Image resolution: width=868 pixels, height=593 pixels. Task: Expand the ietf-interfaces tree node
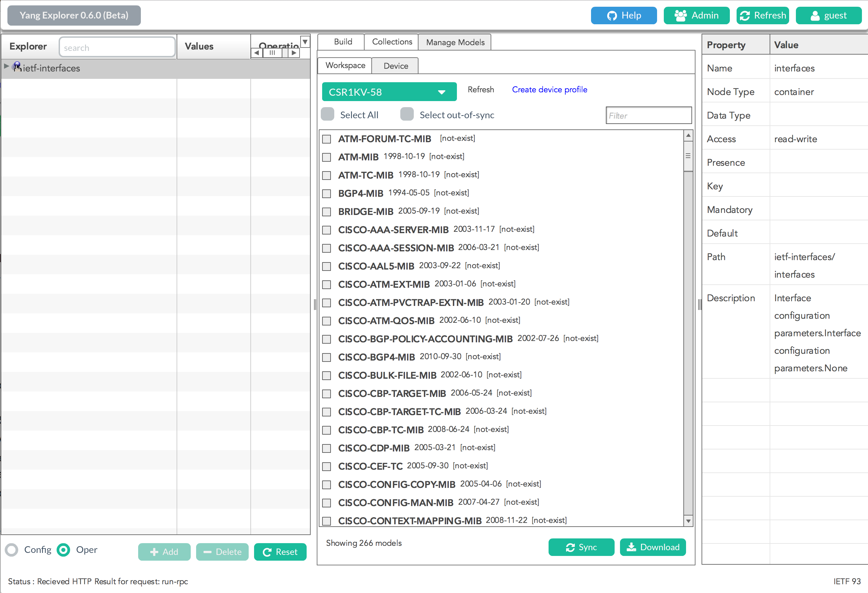6,66
